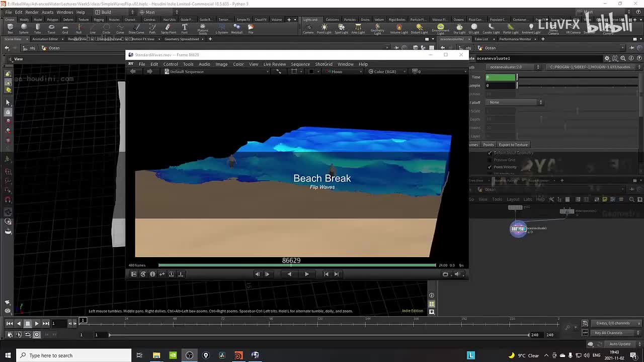
Task: Click the Points tab button
Action: [488, 145]
